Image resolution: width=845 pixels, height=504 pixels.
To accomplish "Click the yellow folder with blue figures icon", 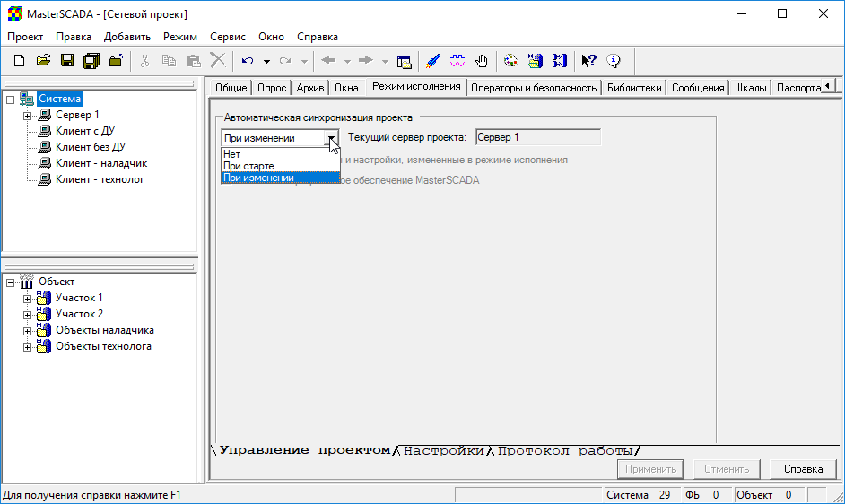I will point(536,61).
